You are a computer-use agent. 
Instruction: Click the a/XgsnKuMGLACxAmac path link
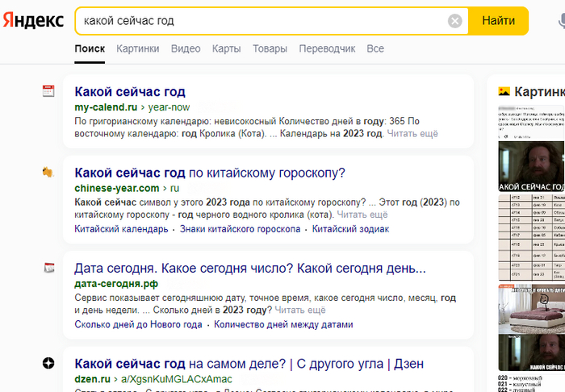click(x=177, y=379)
